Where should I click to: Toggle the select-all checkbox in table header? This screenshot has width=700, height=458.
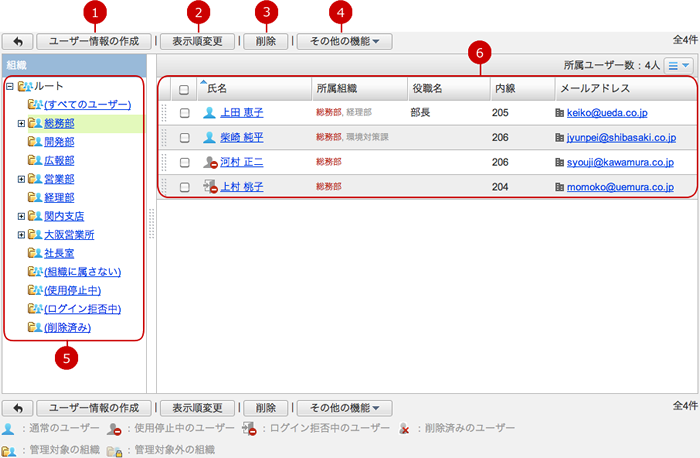(183, 89)
